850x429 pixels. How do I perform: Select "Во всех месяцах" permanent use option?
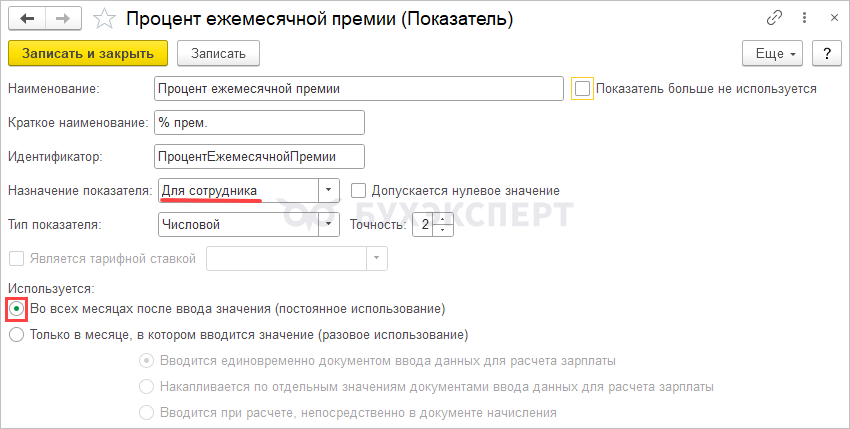(x=16, y=309)
